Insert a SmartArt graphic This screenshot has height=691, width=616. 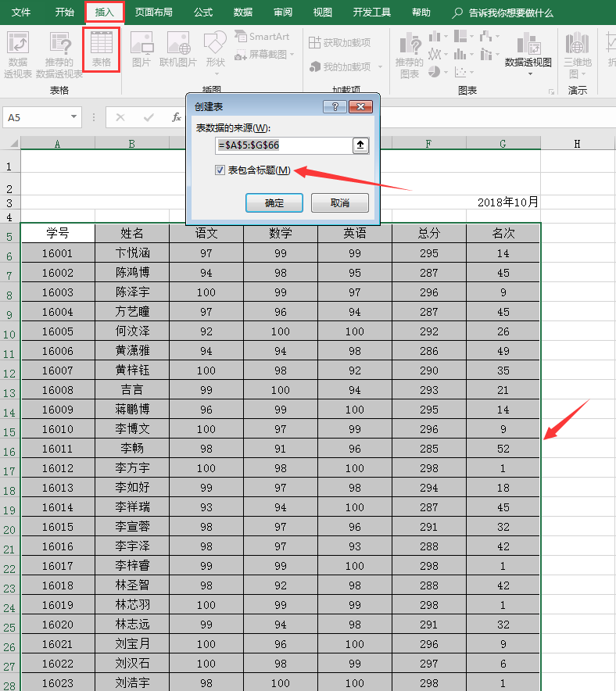[x=262, y=37]
